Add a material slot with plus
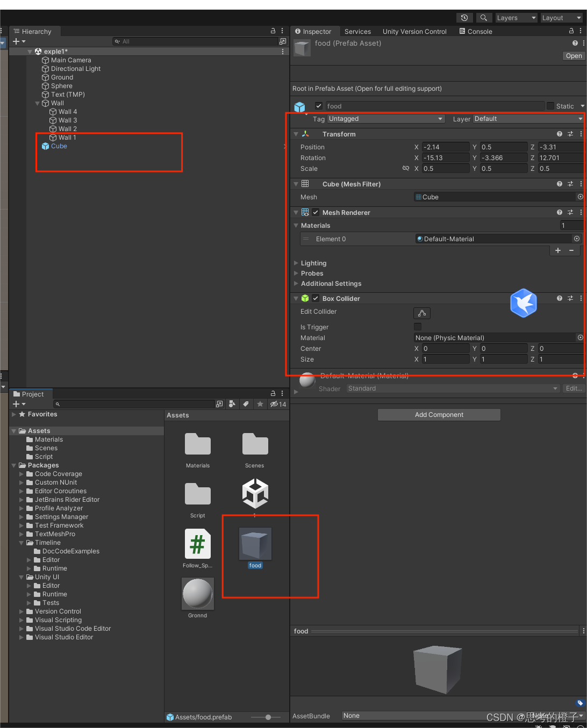This screenshot has height=728, width=587. click(558, 250)
